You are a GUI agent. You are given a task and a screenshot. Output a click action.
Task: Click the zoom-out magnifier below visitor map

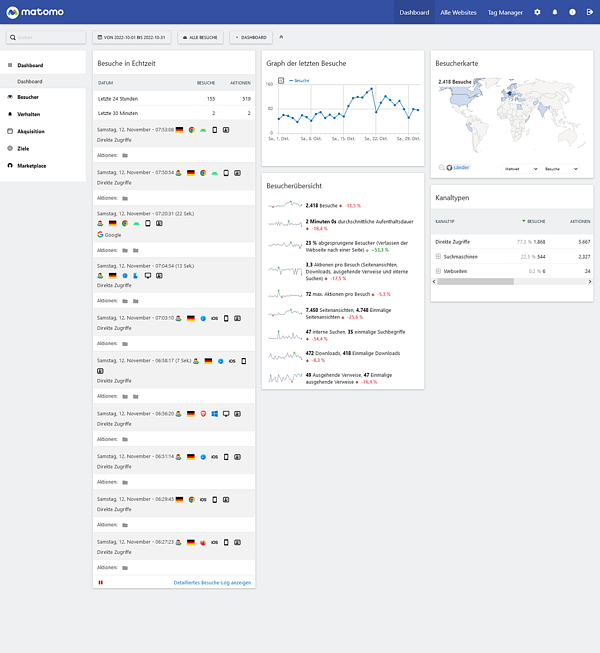tap(441, 168)
